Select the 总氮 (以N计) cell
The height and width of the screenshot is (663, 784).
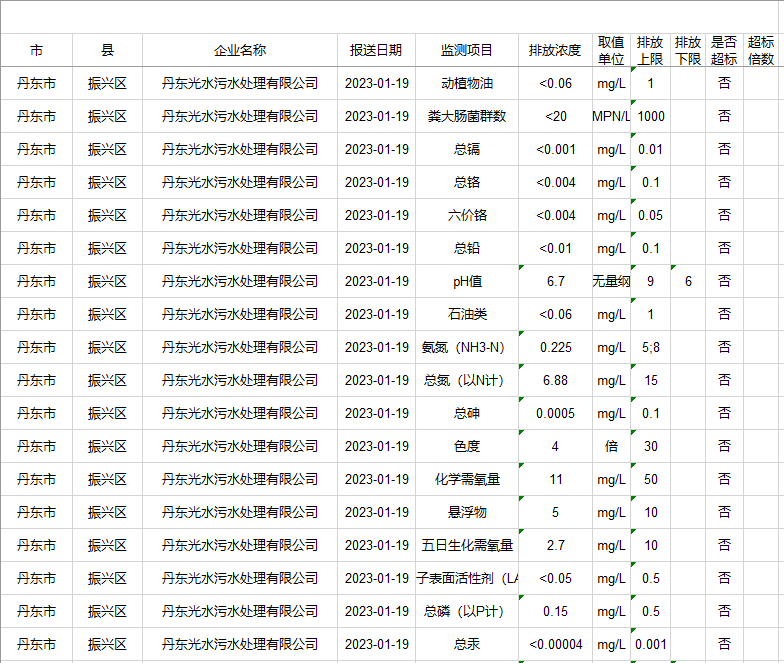pyautogui.click(x=467, y=380)
